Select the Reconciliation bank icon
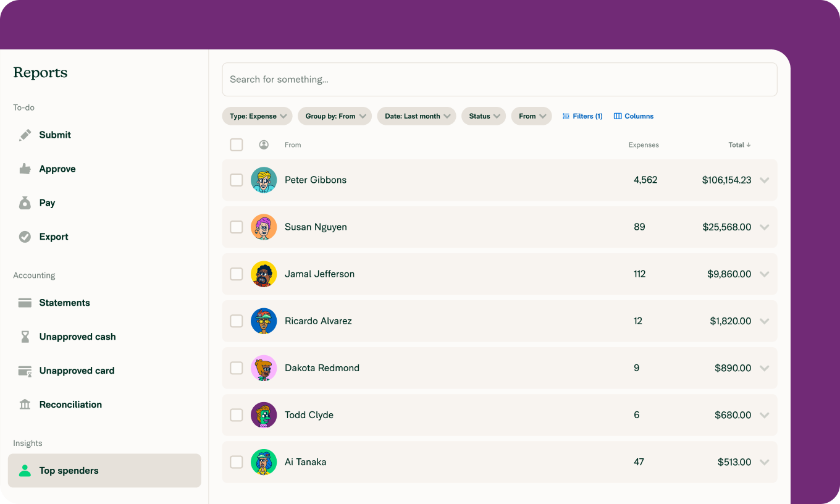The width and height of the screenshot is (840, 504). 25,404
